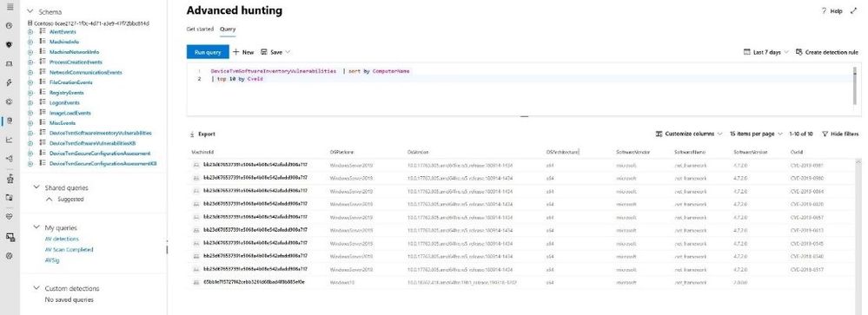Viewport: 868px width, 315px height.
Task: Select MiscEvents in schema list
Action: (63, 122)
